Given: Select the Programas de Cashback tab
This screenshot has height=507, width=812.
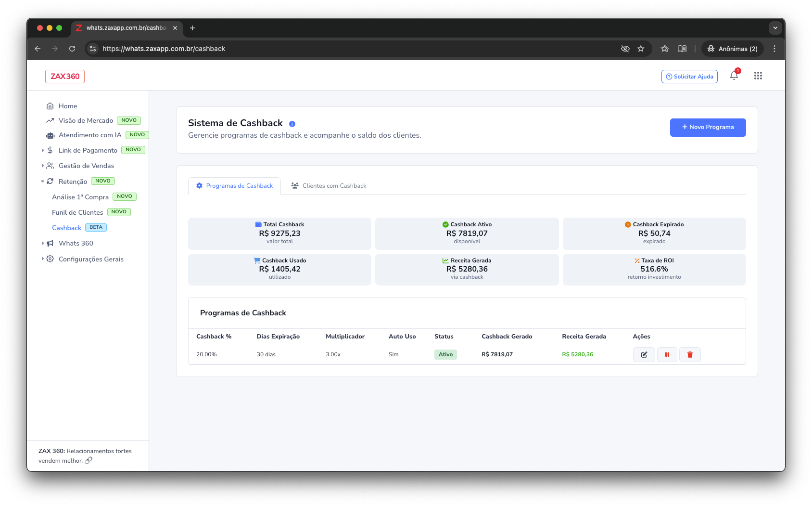Looking at the screenshot, I should pos(234,186).
